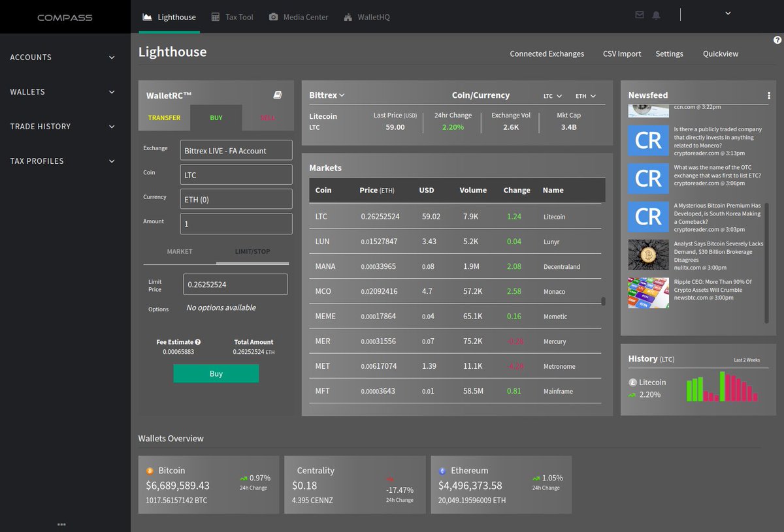The image size is (784, 532).
Task: Open the Bitcoin Premium CR thumbnail
Action: tap(648, 217)
